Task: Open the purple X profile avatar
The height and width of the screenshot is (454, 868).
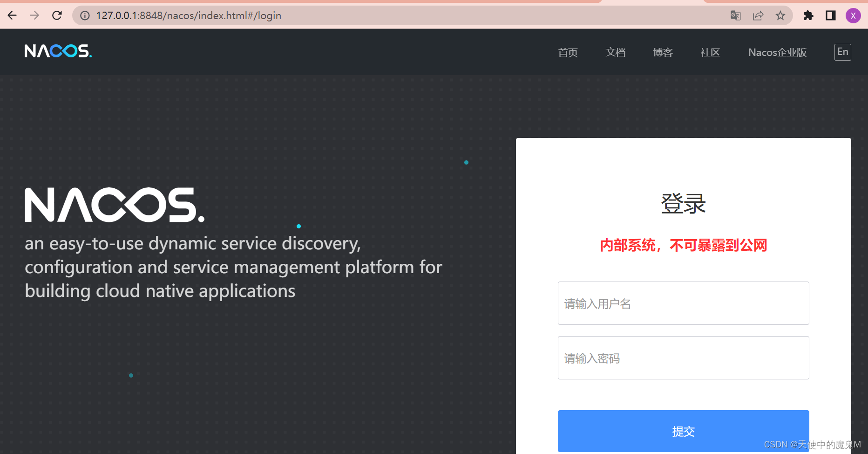Action: point(853,15)
